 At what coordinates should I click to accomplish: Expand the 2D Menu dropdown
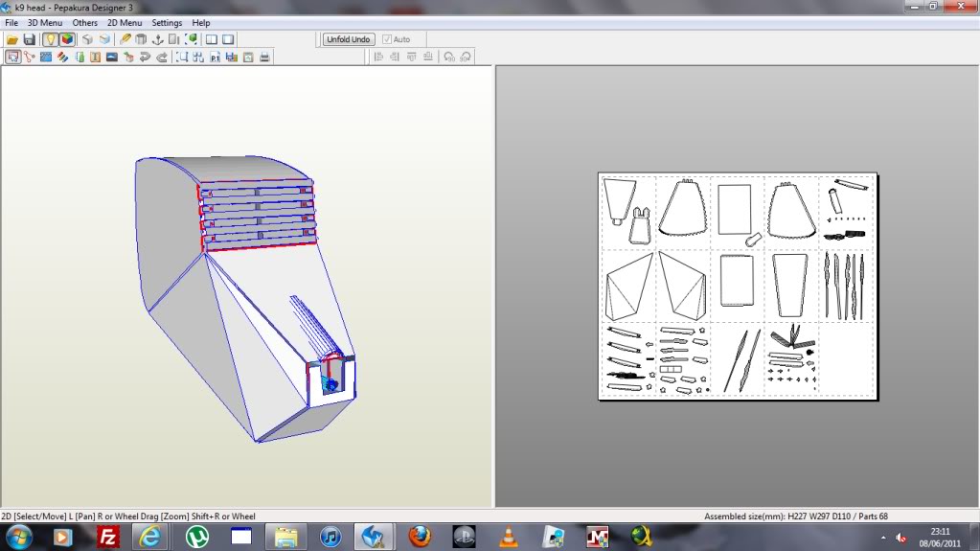(125, 22)
